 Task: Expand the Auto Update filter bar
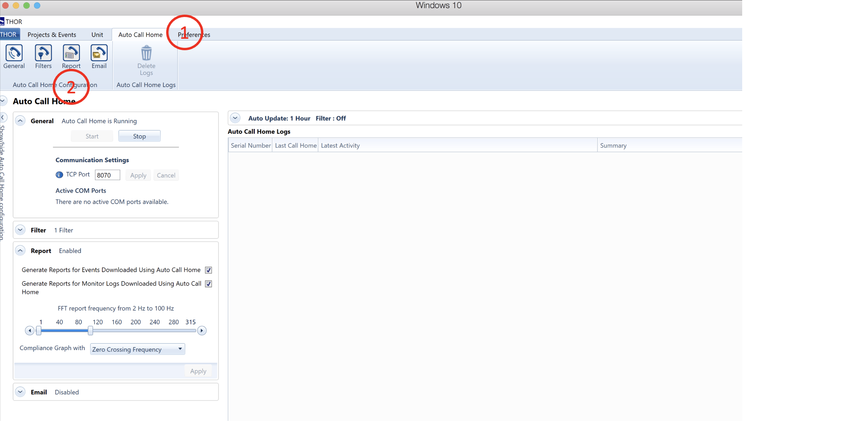click(x=235, y=118)
